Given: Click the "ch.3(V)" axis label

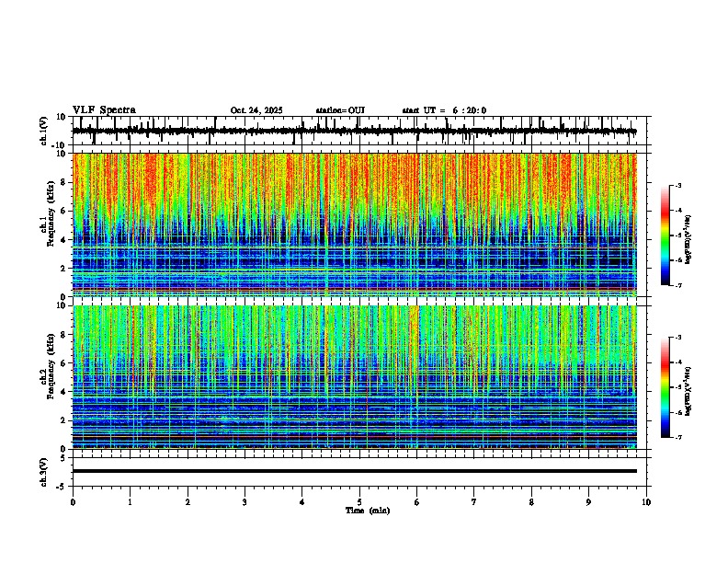Looking at the screenshot, I should (x=44, y=473).
